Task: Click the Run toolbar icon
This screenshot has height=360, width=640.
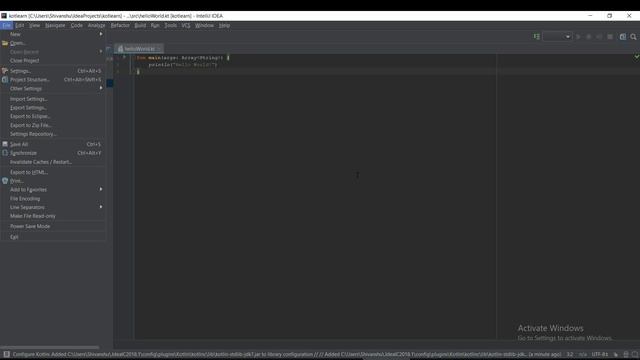Action: click(x=578, y=37)
